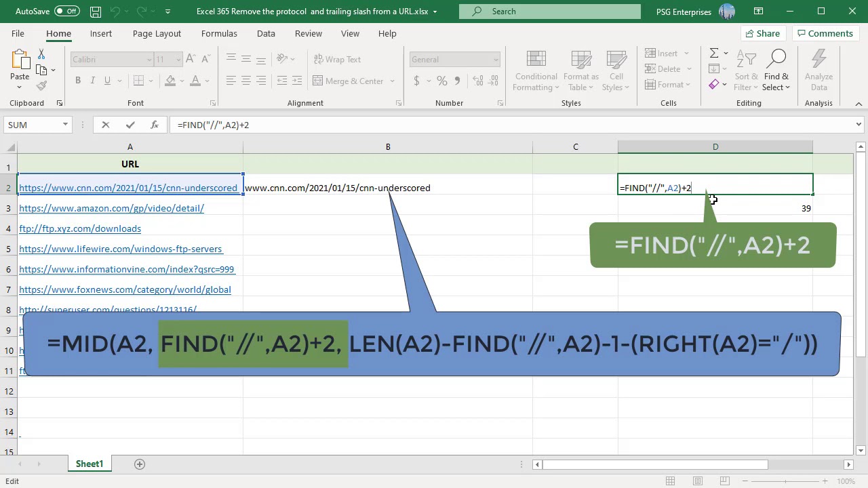The image size is (868, 488).
Task: Cancel formula entry with the X
Action: click(105, 125)
